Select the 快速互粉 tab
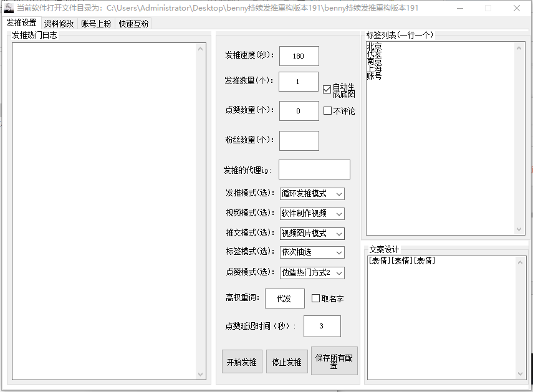The width and height of the screenshot is (533, 392). coord(132,22)
